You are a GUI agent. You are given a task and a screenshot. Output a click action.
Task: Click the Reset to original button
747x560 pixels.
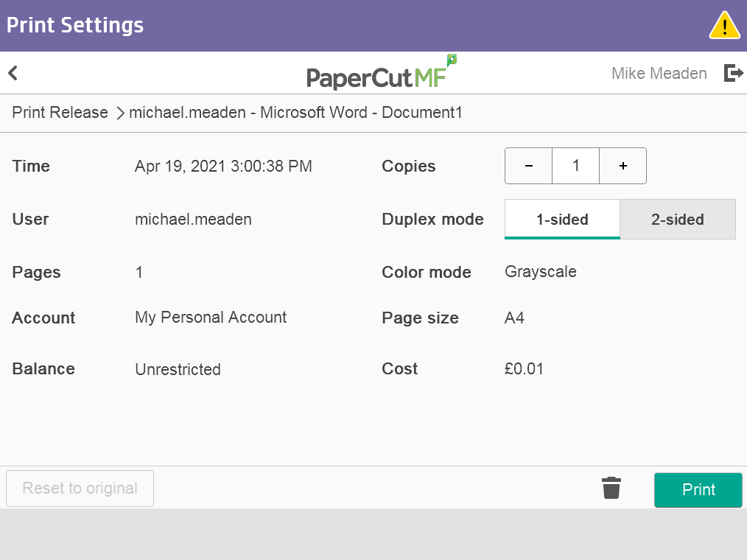[80, 489]
